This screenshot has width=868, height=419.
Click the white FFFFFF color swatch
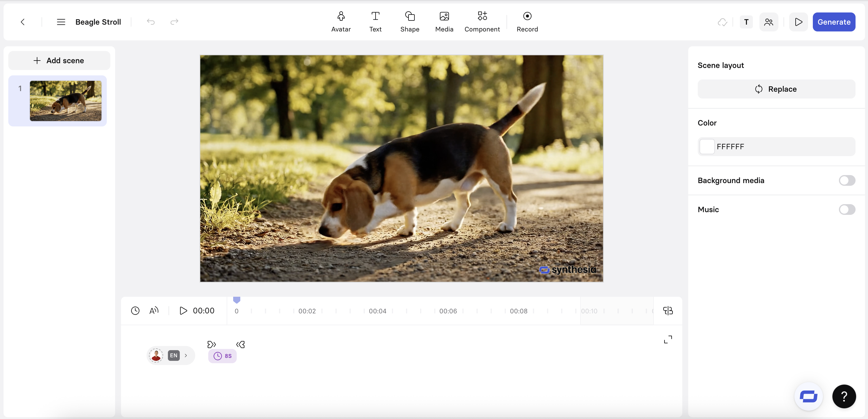pos(707,147)
